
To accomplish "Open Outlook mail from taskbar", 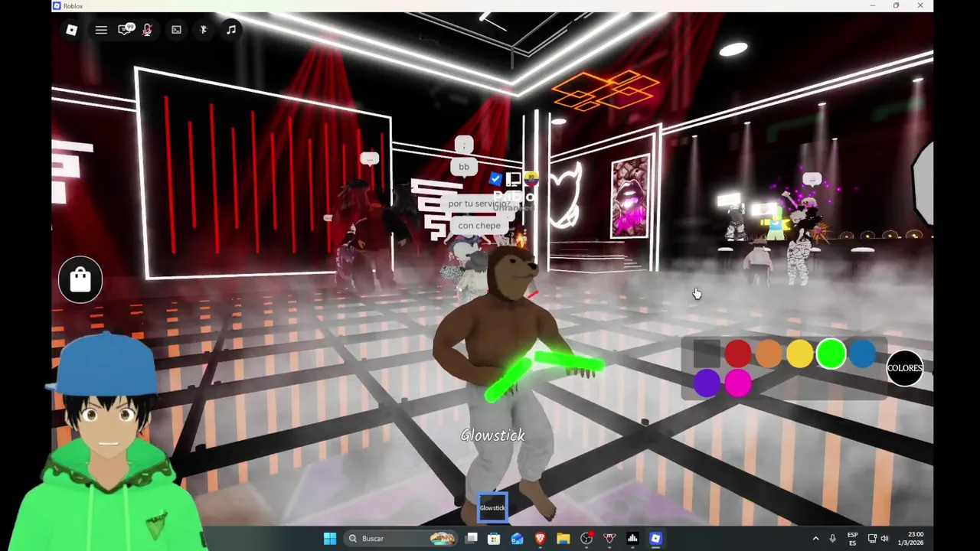I will pyautogui.click(x=517, y=539).
